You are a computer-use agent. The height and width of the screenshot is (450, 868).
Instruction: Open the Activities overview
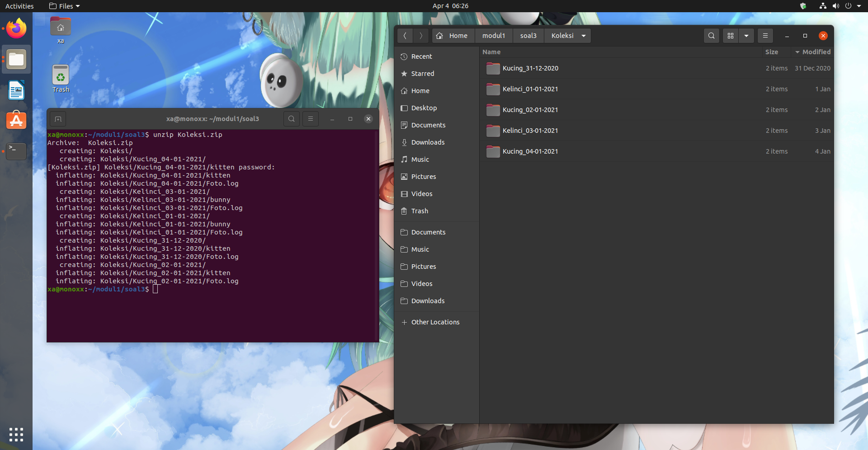pyautogui.click(x=19, y=6)
